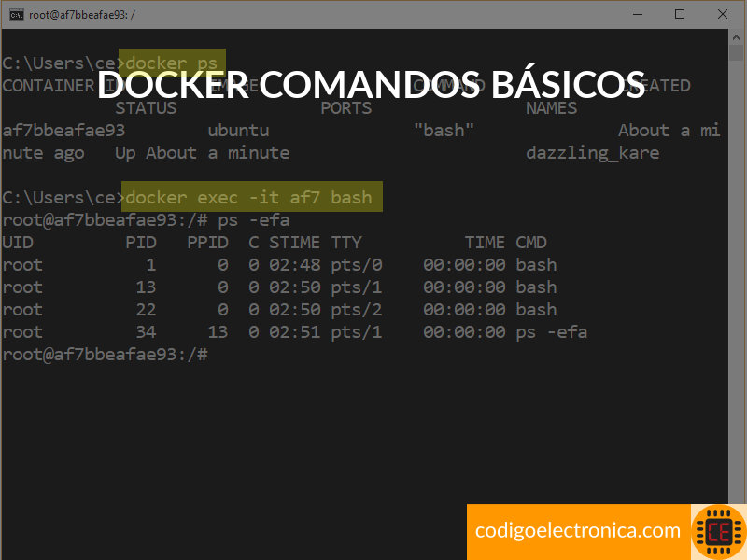747x560 pixels.
Task: Click the 'Up About a minute' status
Action: coord(202,153)
